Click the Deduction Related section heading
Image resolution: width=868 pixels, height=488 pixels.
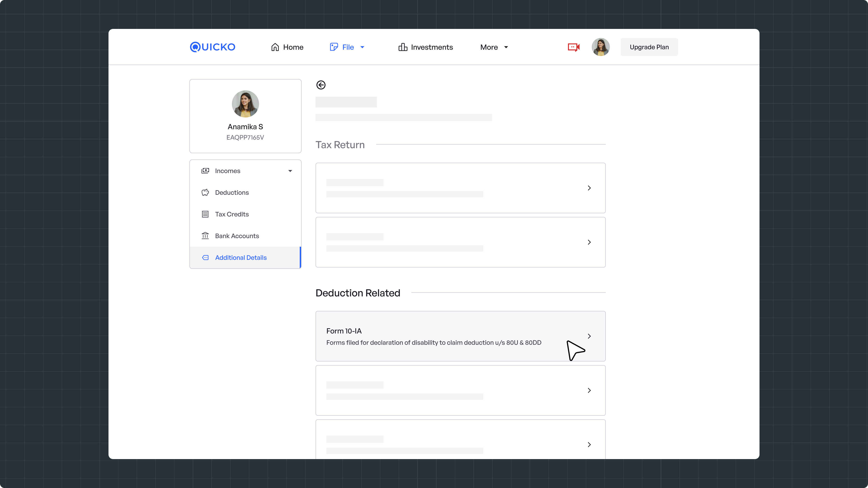(x=358, y=293)
